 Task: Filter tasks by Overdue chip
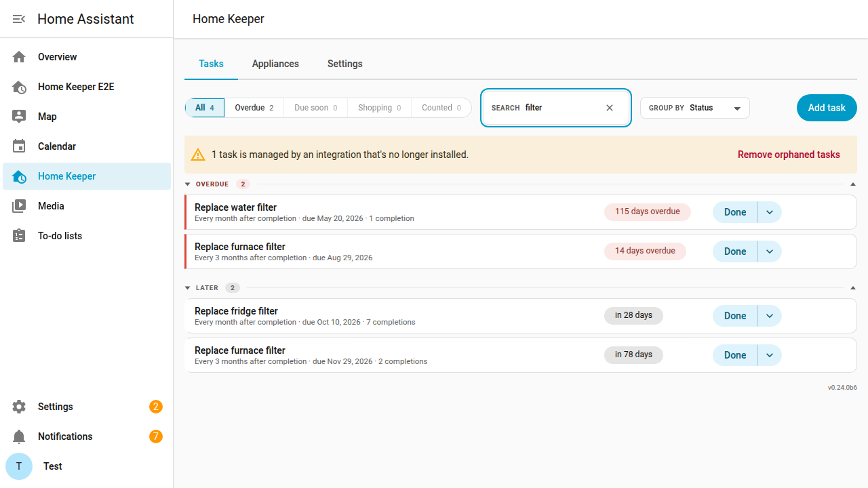pos(254,108)
